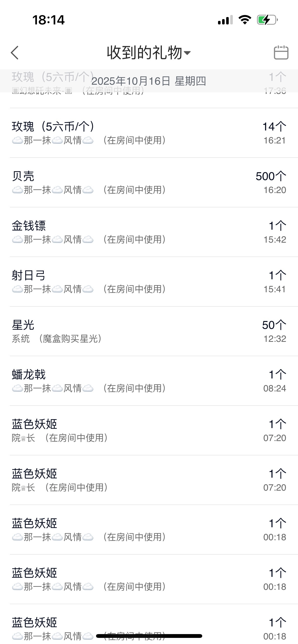Tap the Wi-Fi status icon
The image size is (298, 644).
click(x=245, y=20)
